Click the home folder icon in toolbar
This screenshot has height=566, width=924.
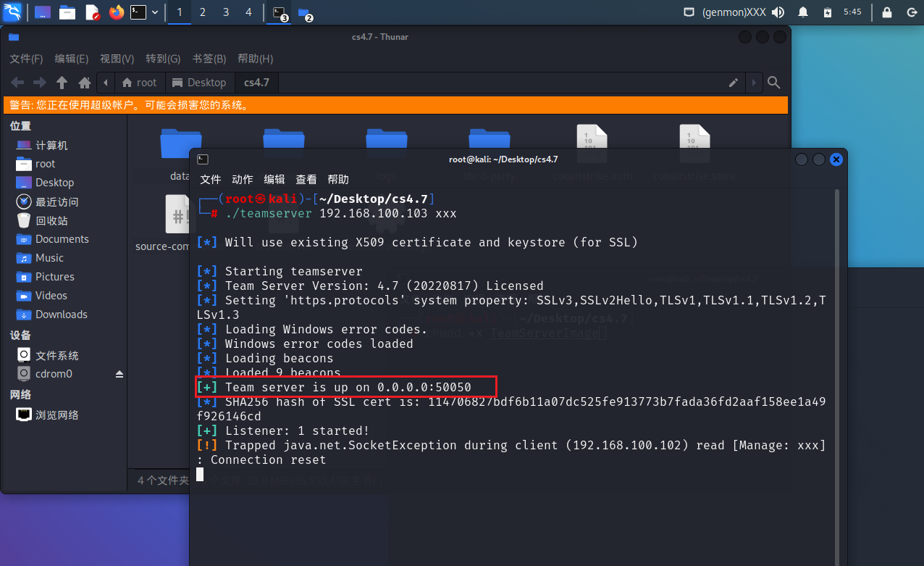tap(85, 83)
